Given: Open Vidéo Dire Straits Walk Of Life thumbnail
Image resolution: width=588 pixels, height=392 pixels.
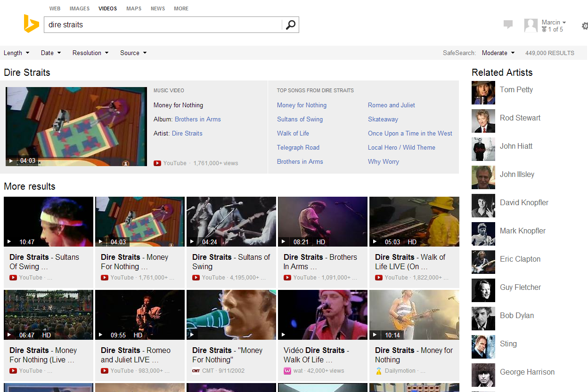Looking at the screenshot, I should 323,315.
